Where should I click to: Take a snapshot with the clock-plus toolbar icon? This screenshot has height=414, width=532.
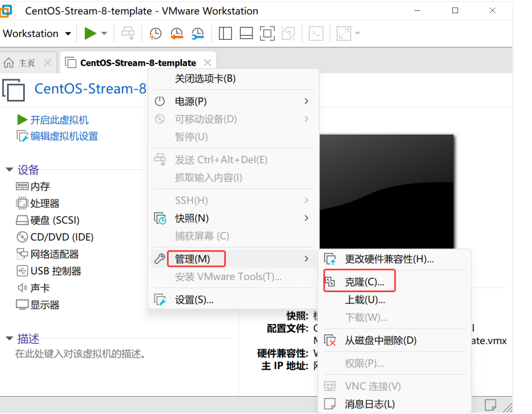(155, 33)
